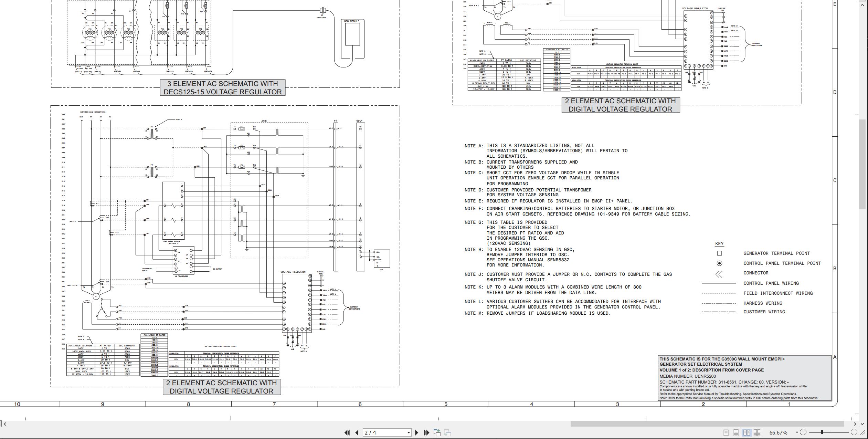
Task: Click '3 ELEMENT AC SCHEMATIC WITH DECS125-15' title
Action: [x=223, y=88]
